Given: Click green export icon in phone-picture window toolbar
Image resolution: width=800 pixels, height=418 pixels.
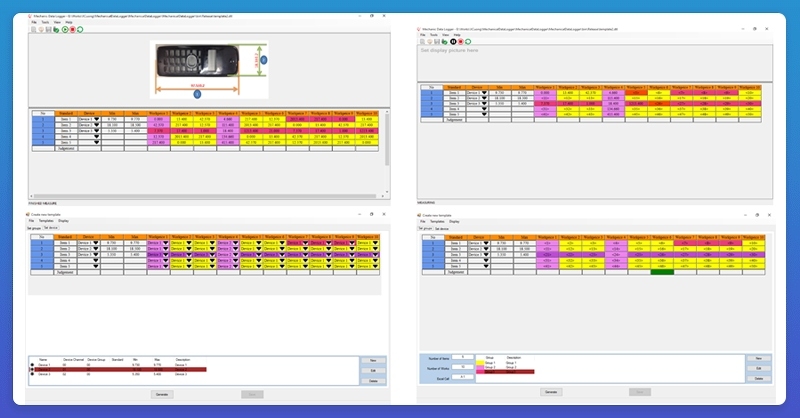Looking at the screenshot, I should (x=56, y=30).
